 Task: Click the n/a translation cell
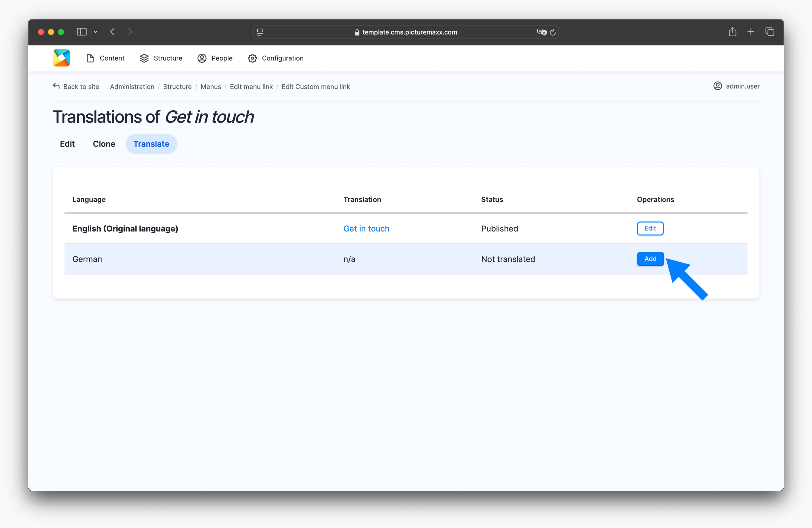click(349, 259)
